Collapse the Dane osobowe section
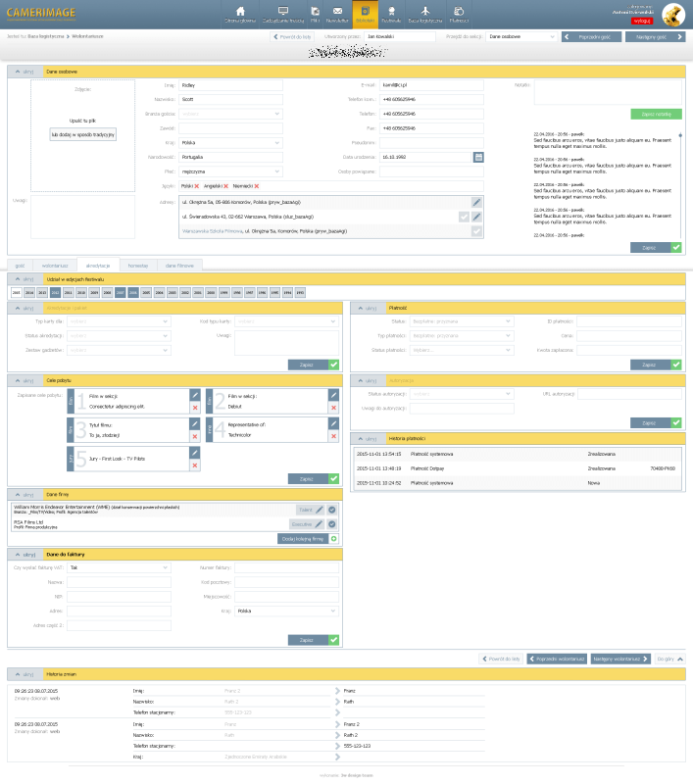Screen dimensions: 693x784 point(25,72)
